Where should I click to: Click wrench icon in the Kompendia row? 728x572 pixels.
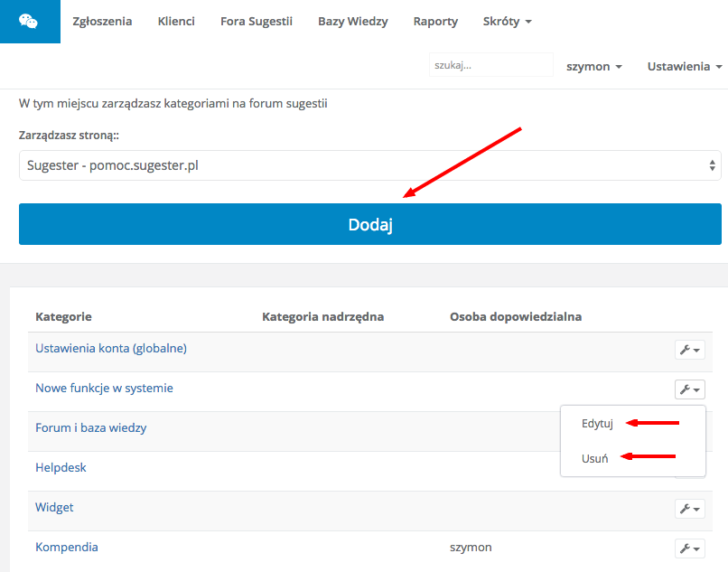[689, 549]
